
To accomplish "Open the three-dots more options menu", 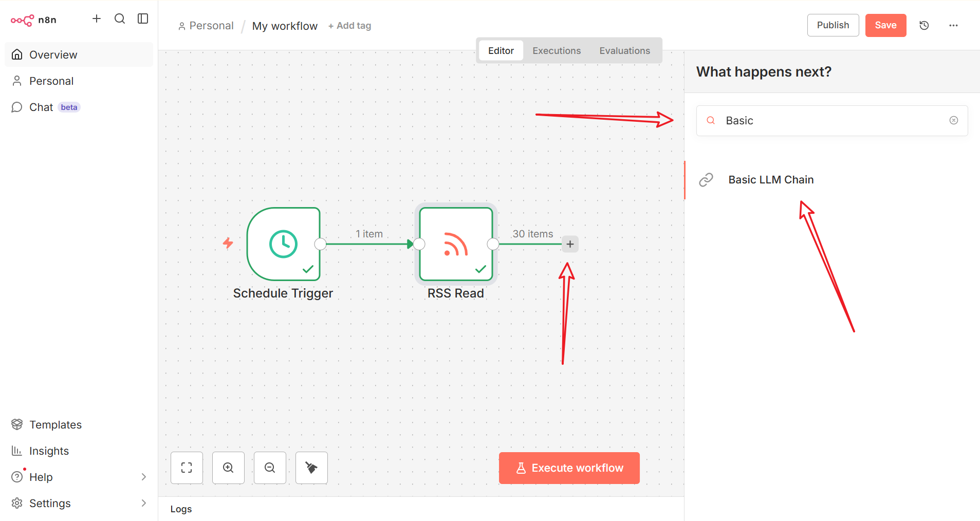I will [953, 25].
